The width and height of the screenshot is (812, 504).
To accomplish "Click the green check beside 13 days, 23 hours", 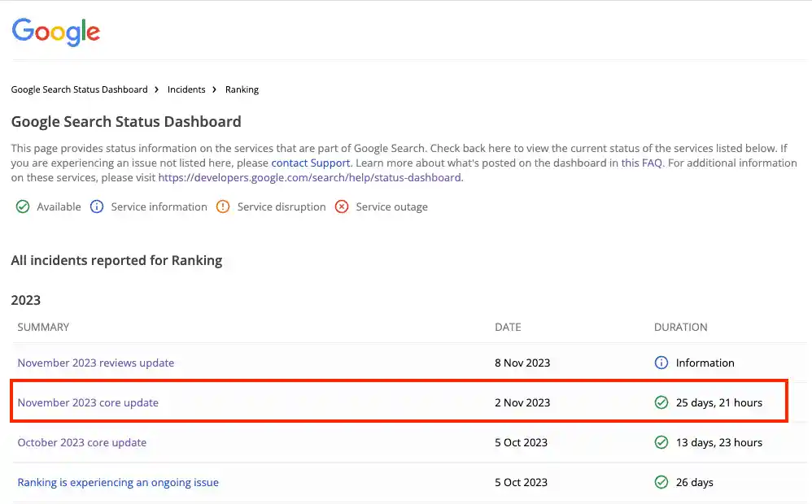I will (661, 442).
